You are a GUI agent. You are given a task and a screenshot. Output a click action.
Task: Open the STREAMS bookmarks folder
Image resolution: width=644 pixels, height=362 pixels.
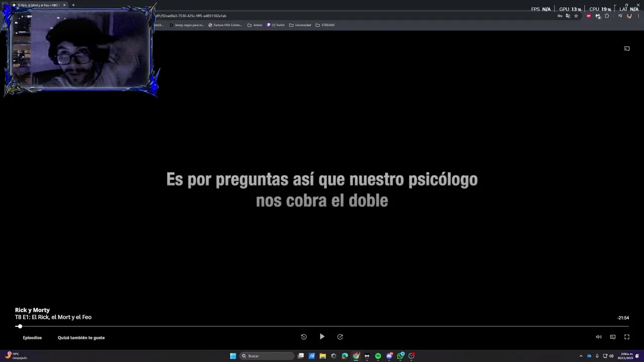(325, 25)
